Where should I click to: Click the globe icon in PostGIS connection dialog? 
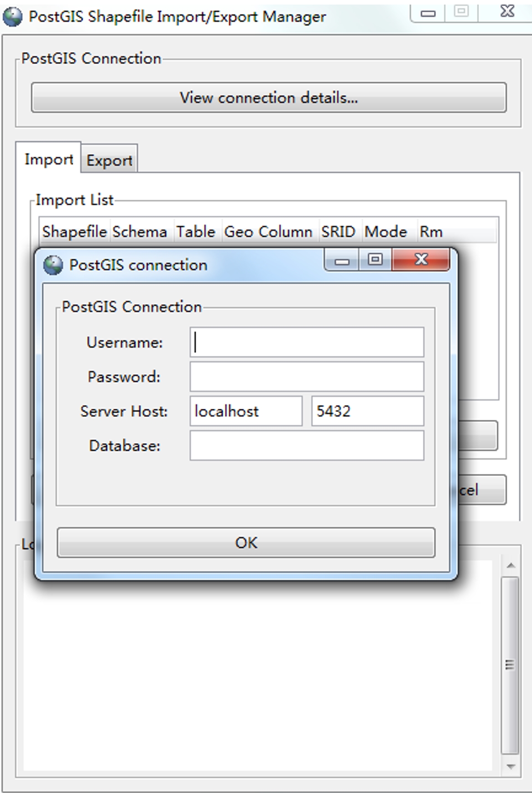click(53, 265)
